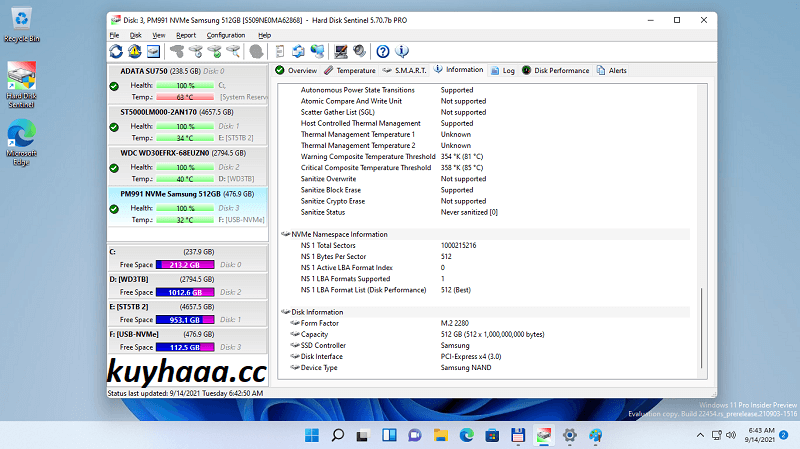Open File Explorer from the taskbar
The width and height of the screenshot is (800, 449).
point(440,435)
